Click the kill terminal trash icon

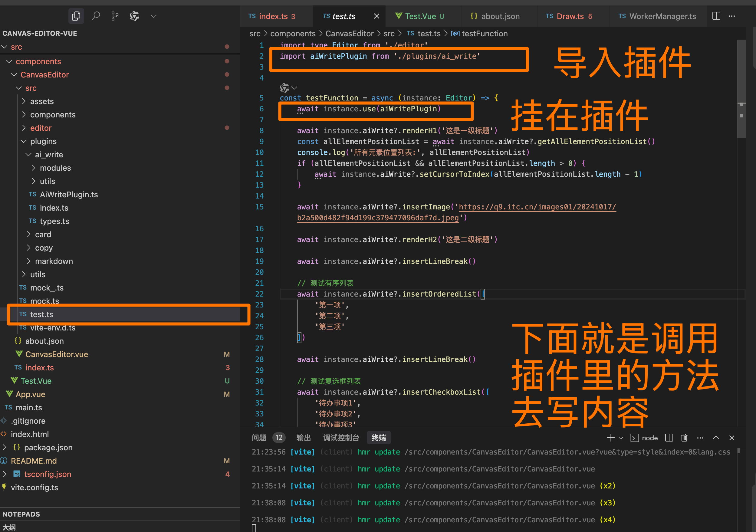point(684,438)
